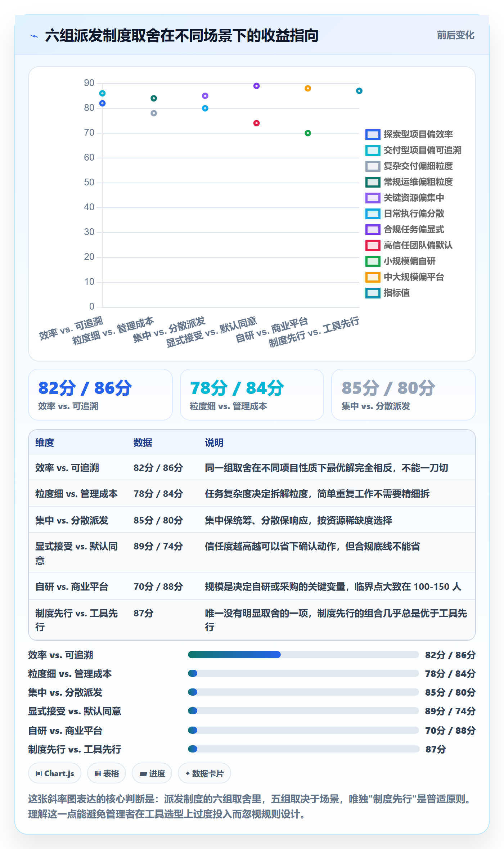Click the 小规模偏自研 legend swatch
Image resolution: width=504 pixels, height=849 pixels.
pos(373,261)
